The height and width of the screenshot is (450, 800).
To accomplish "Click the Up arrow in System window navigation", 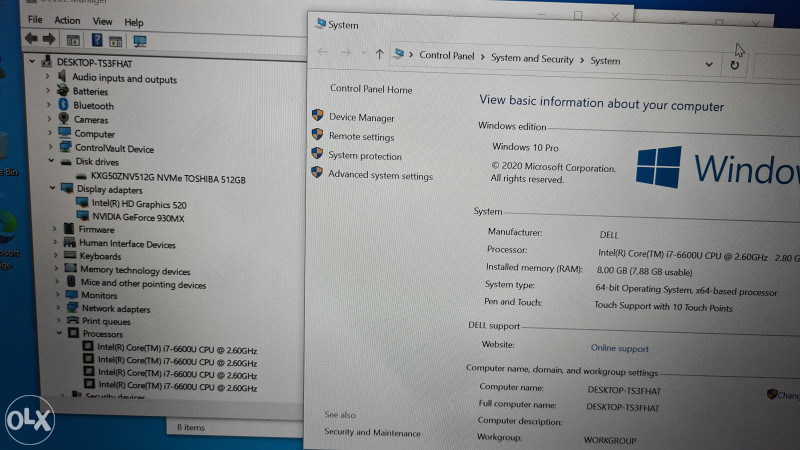I will point(379,54).
